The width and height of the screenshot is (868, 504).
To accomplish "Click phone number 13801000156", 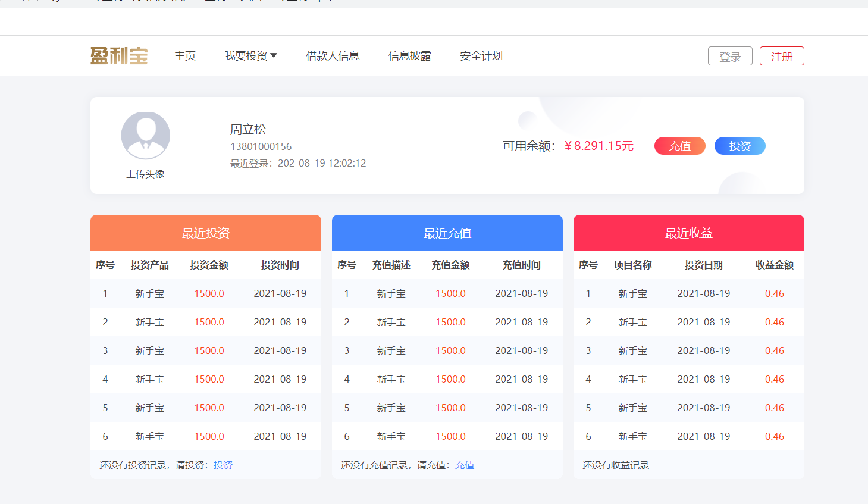I will coord(261,146).
